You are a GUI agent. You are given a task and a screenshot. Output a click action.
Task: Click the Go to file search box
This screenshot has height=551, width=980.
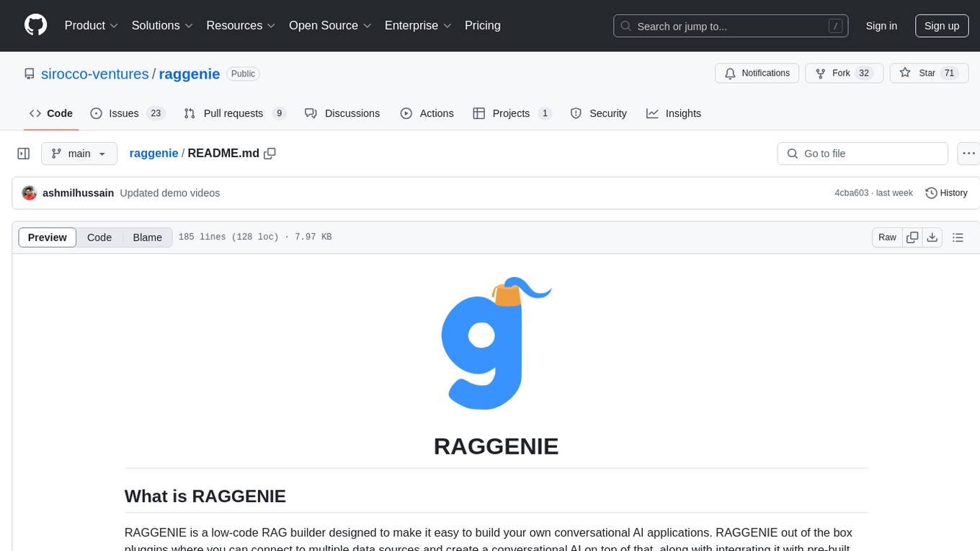[863, 154]
